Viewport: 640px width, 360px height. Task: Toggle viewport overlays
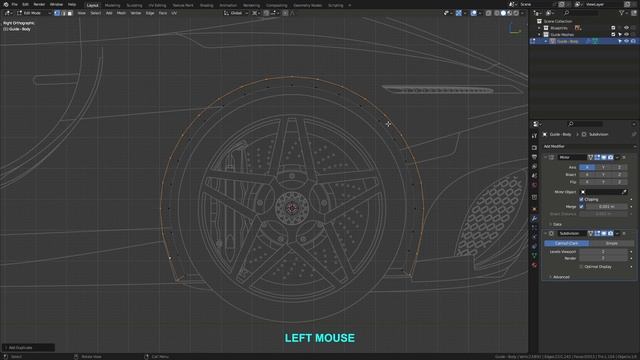tap(473, 13)
